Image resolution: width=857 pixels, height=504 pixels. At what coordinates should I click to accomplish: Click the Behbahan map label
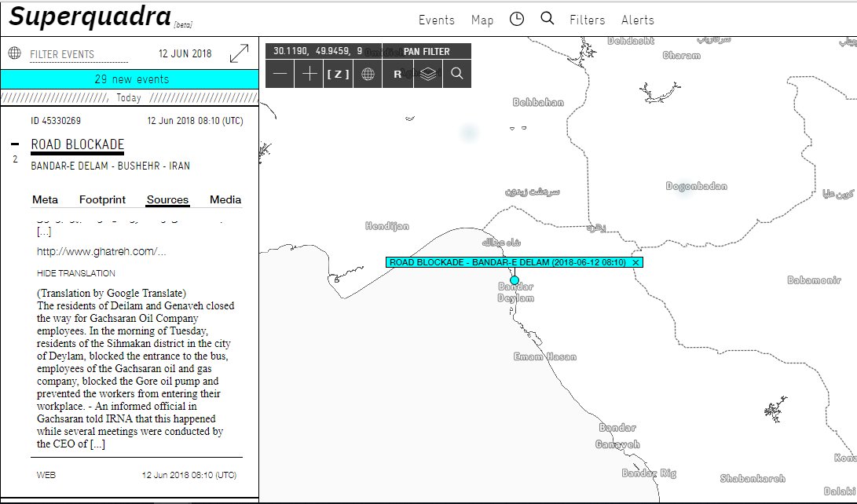point(538,102)
